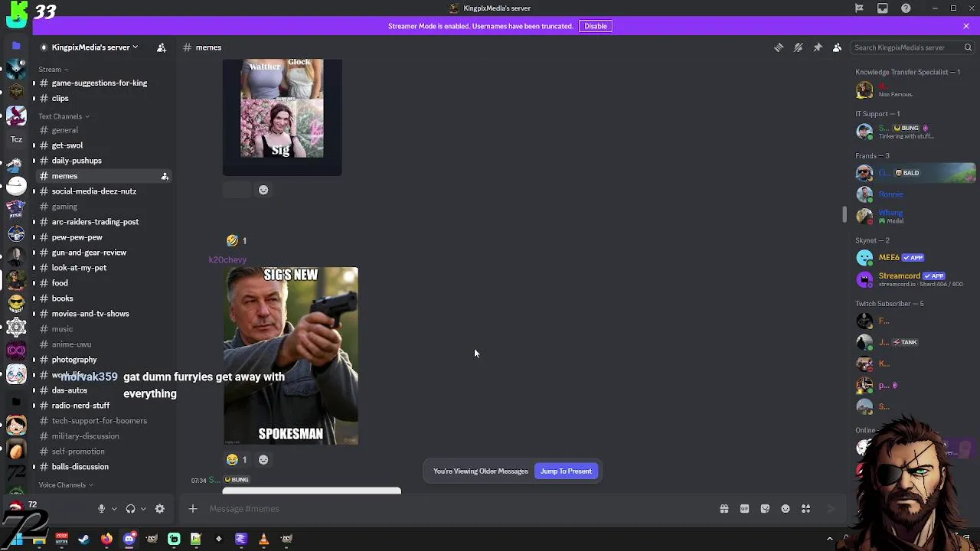This screenshot has height=551, width=980.
Task: Toggle the rolling-laugh reaction with count 1
Action: 237,241
